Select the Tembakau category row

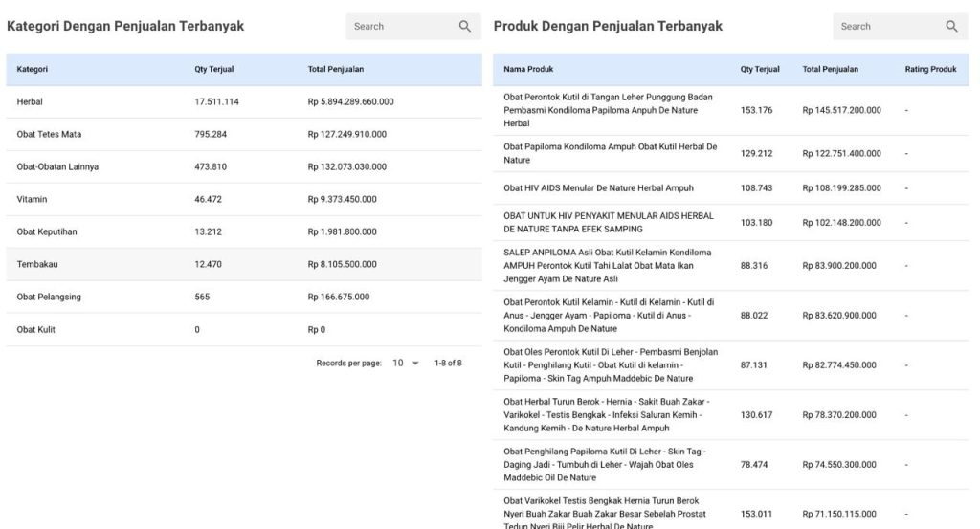coord(244,264)
